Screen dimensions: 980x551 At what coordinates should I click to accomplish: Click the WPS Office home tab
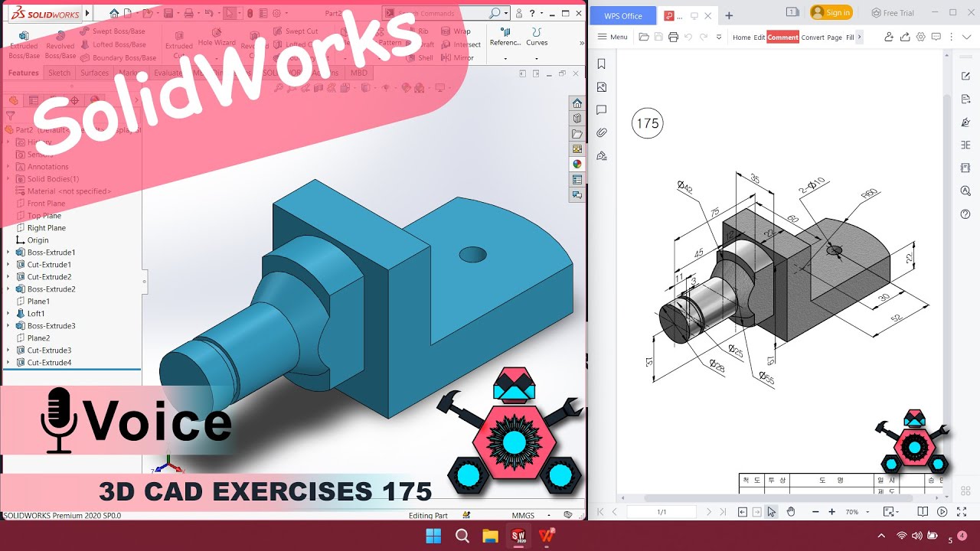[623, 15]
